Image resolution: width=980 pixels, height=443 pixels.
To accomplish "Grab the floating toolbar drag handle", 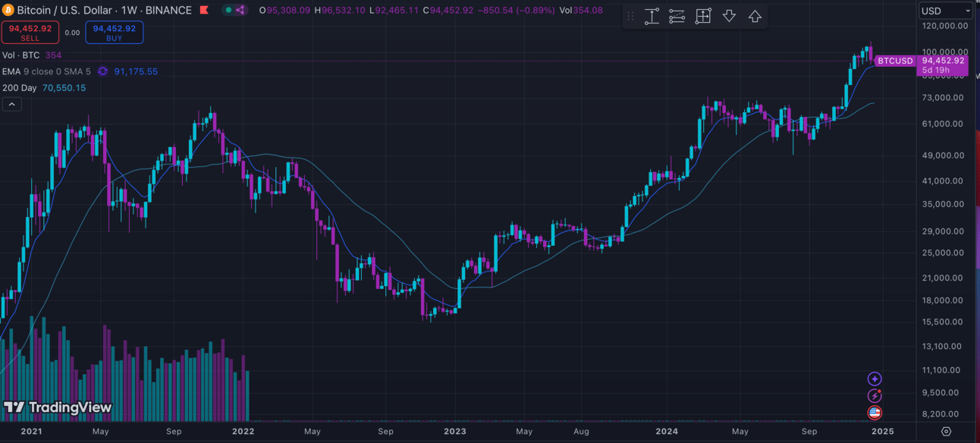I will tap(630, 16).
